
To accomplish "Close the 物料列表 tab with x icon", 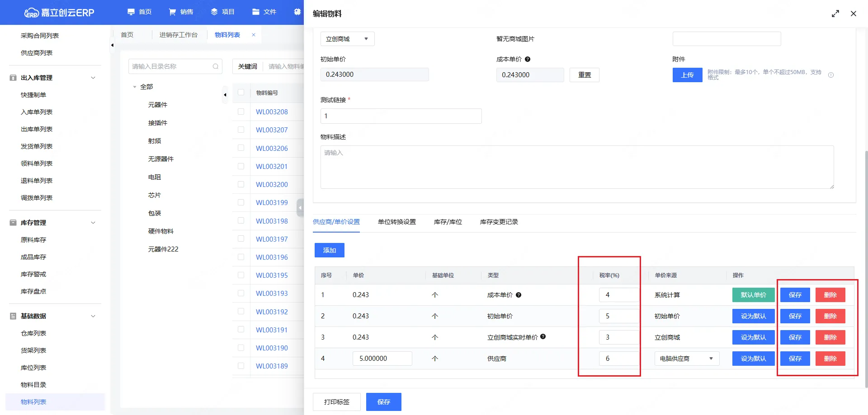I will coord(254,35).
